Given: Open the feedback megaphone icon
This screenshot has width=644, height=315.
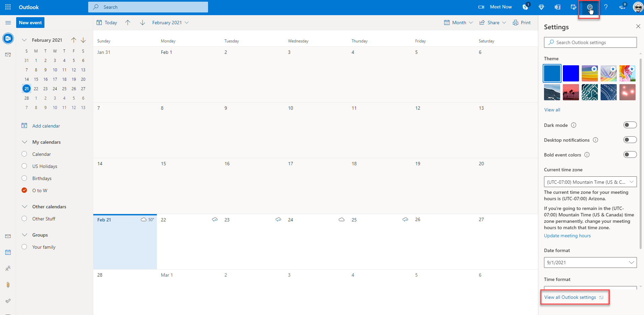Looking at the screenshot, I should (x=622, y=7).
